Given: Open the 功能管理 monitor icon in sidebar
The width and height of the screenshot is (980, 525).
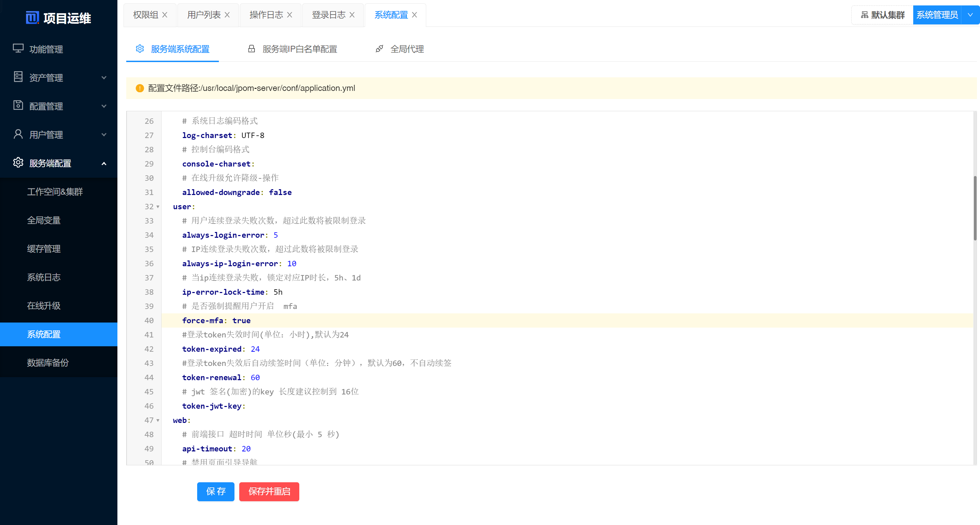Looking at the screenshot, I should point(18,48).
